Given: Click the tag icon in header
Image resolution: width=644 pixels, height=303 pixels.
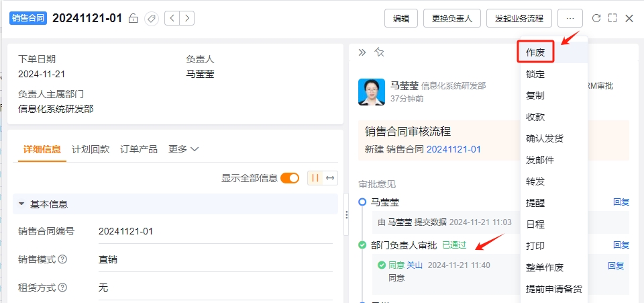Looking at the screenshot, I should tap(152, 19).
